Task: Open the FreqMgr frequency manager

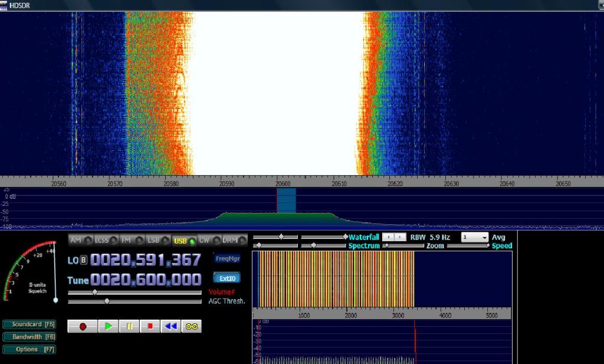Action: (x=227, y=258)
